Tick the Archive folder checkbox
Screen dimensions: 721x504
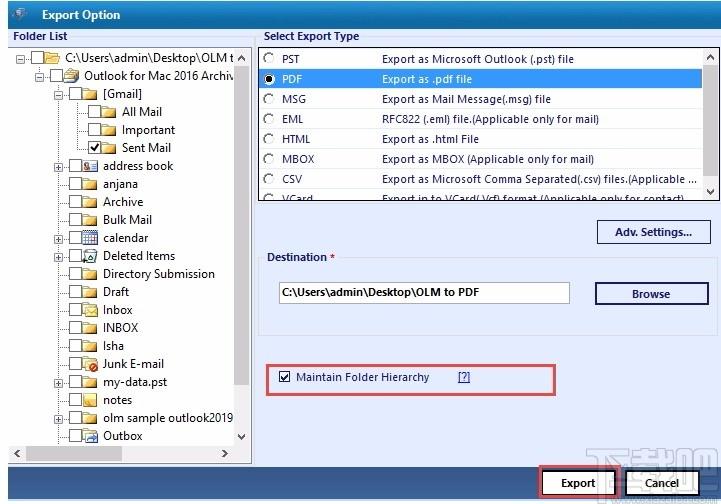click(x=75, y=202)
